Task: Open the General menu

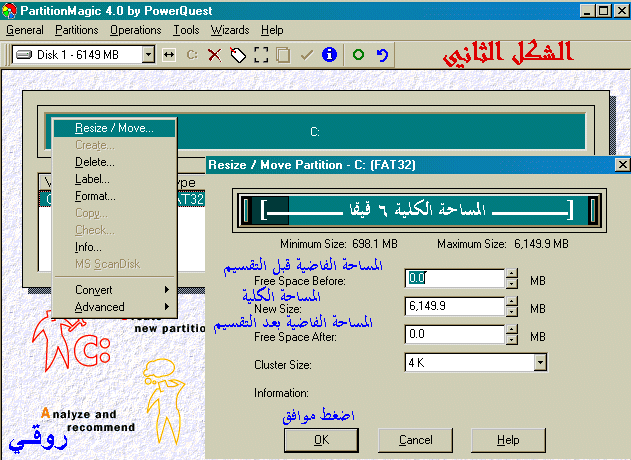Action: point(25,30)
